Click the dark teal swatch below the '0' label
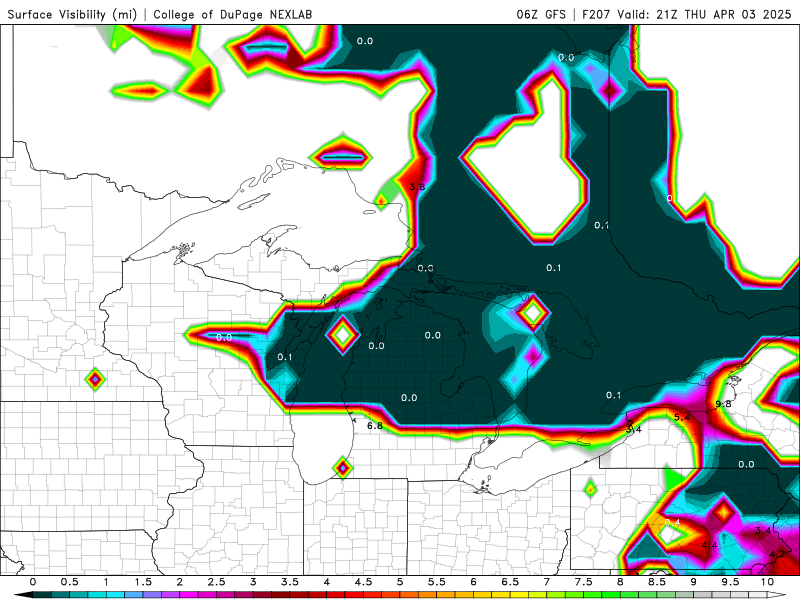800x600 pixels. [x=42, y=595]
